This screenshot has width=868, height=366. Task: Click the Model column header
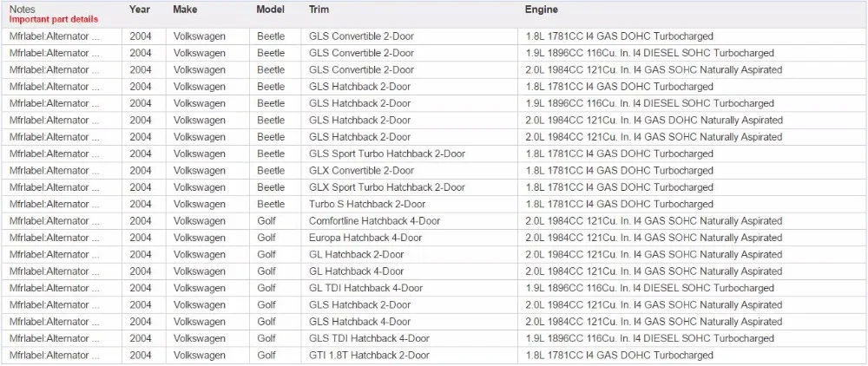[x=271, y=10]
